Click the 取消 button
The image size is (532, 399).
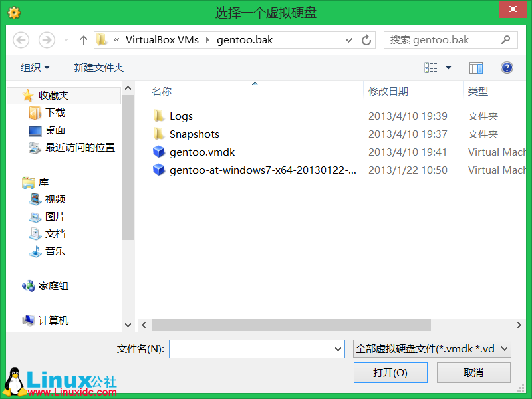coord(473,372)
